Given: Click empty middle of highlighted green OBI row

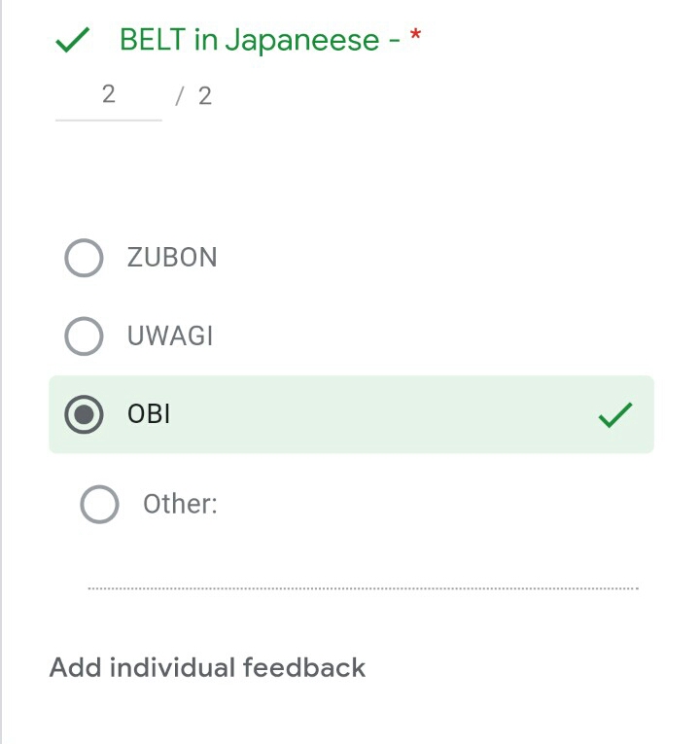Looking at the screenshot, I should point(379,415).
